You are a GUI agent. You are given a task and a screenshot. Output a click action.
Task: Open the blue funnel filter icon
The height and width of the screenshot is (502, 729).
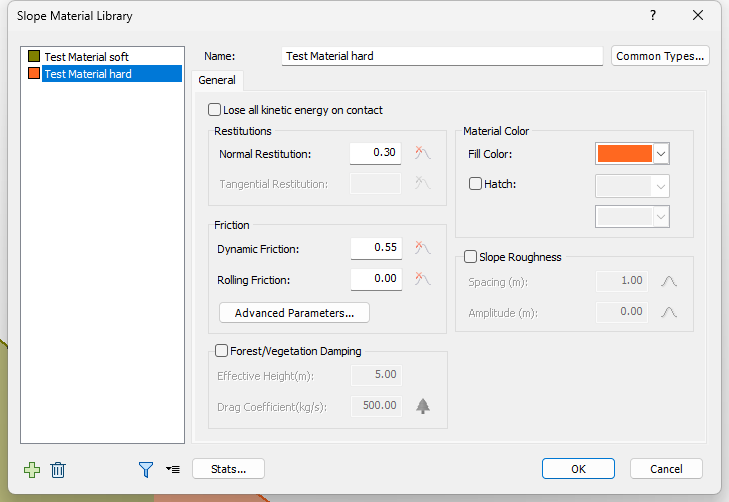coord(146,469)
